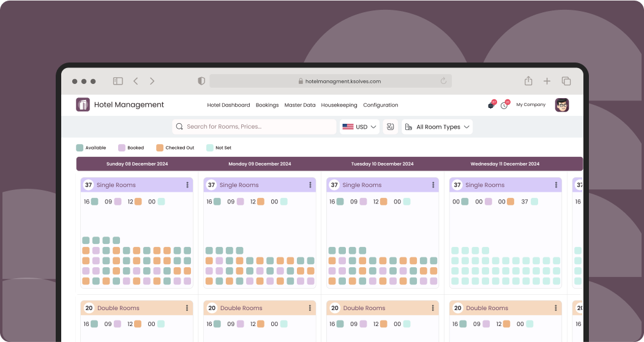Open a new browser tab with plus icon
Viewport: 644px width, 342px height.
point(547,81)
